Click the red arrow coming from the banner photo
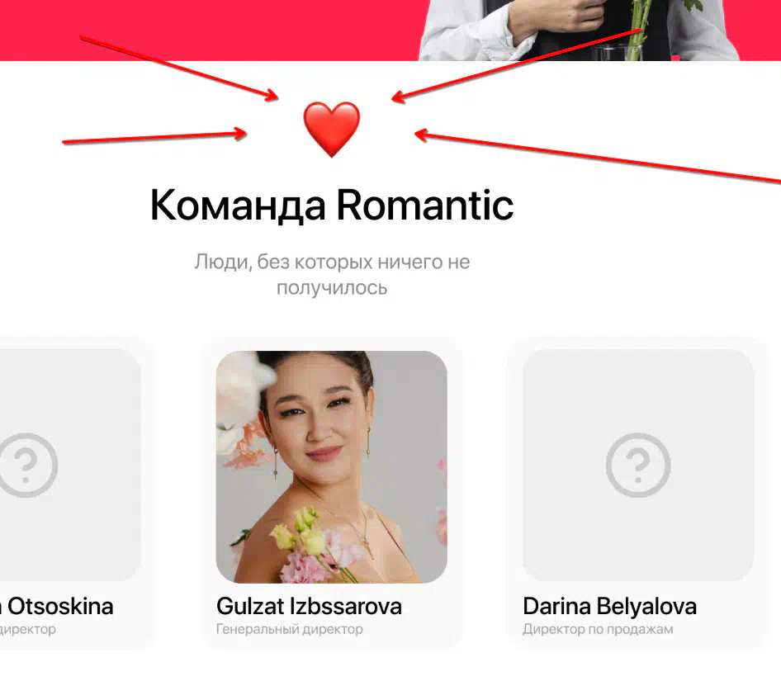The width and height of the screenshot is (781, 700). (517, 66)
